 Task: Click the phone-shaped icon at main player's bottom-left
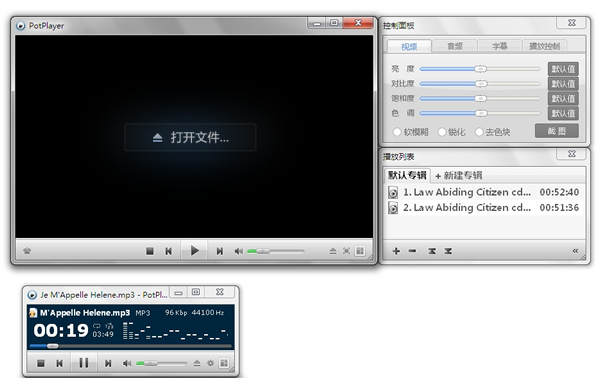pos(27,251)
